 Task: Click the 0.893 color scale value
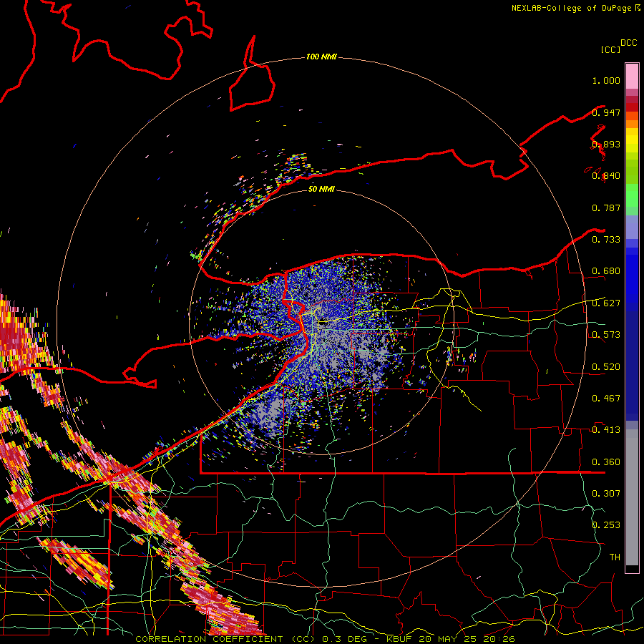point(606,144)
